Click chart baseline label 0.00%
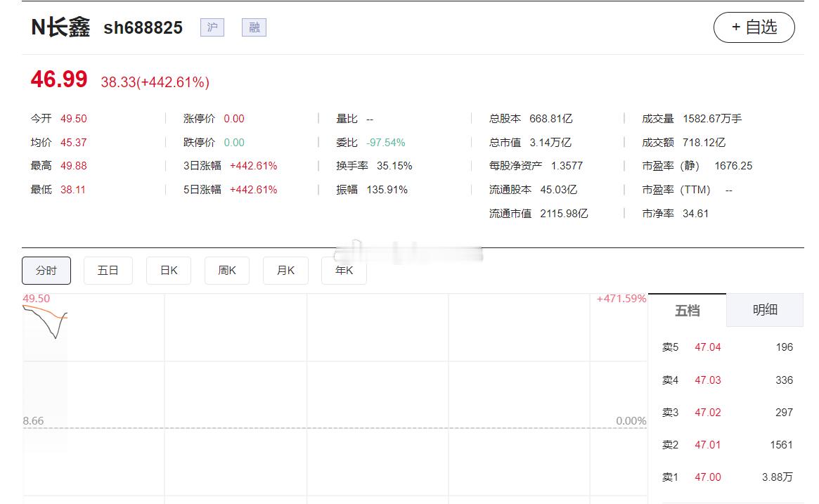The image size is (819, 504). [x=631, y=421]
